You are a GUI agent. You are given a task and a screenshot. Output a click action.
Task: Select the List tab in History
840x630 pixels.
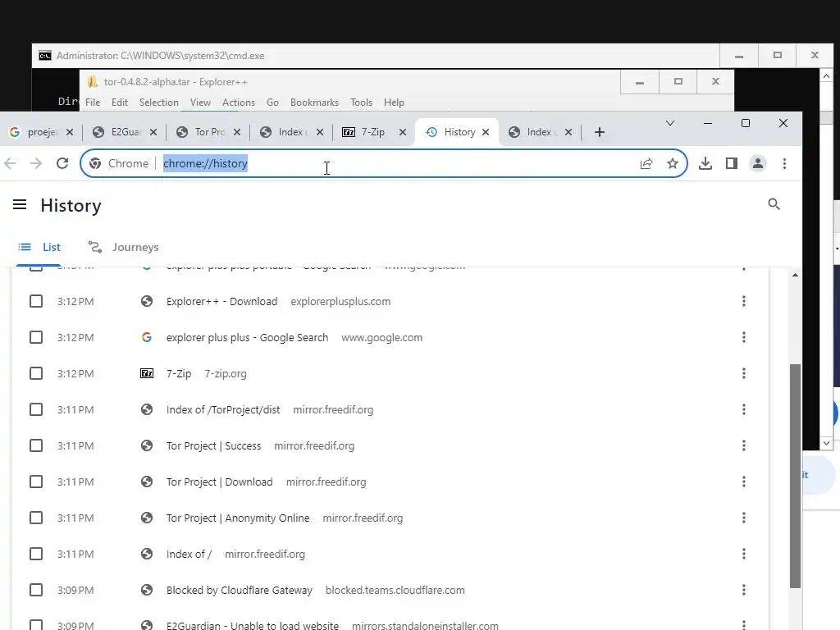tap(39, 247)
